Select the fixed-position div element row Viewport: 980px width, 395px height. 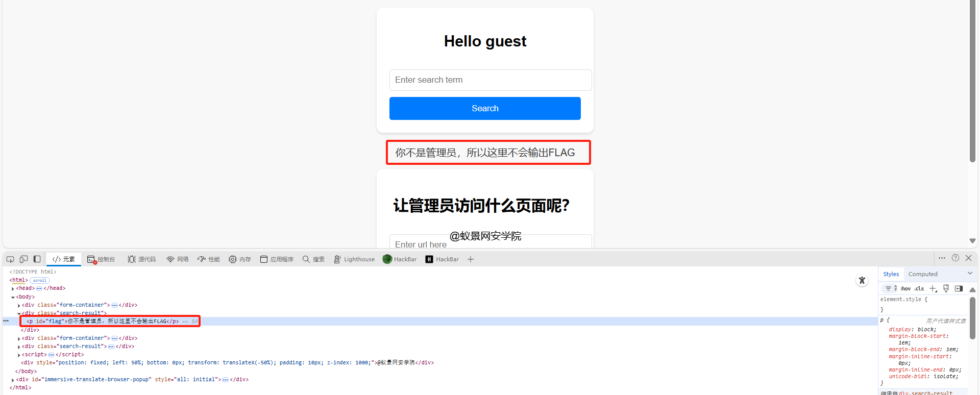point(227,363)
